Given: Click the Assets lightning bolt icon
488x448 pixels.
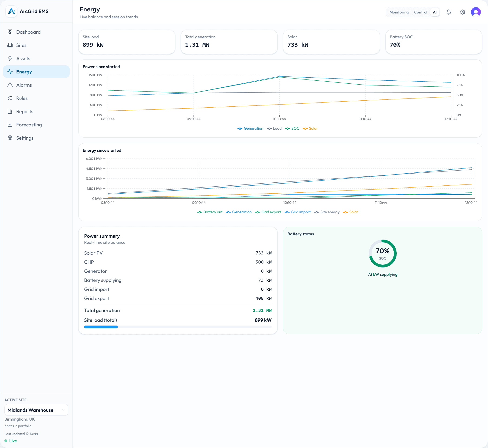Looking at the screenshot, I should coord(10,58).
